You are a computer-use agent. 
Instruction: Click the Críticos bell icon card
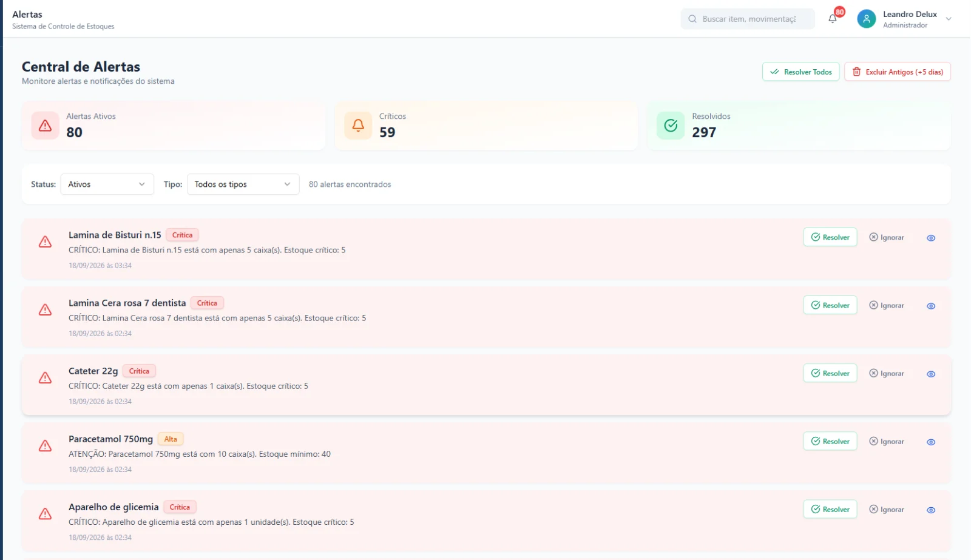tap(358, 126)
